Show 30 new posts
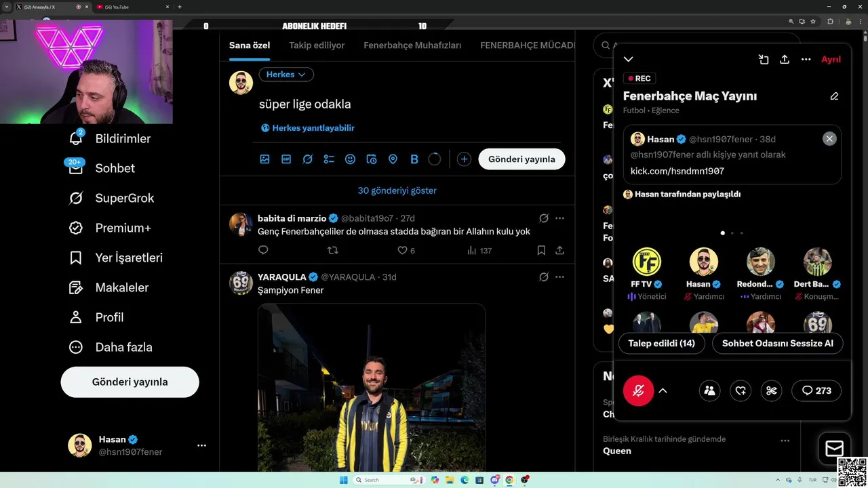This screenshot has height=488, width=868. (397, 190)
